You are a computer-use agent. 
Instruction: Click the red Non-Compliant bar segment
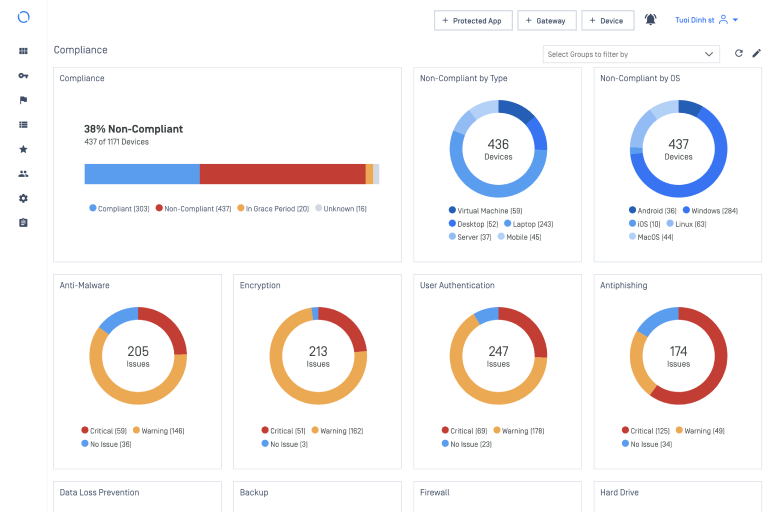pos(282,174)
